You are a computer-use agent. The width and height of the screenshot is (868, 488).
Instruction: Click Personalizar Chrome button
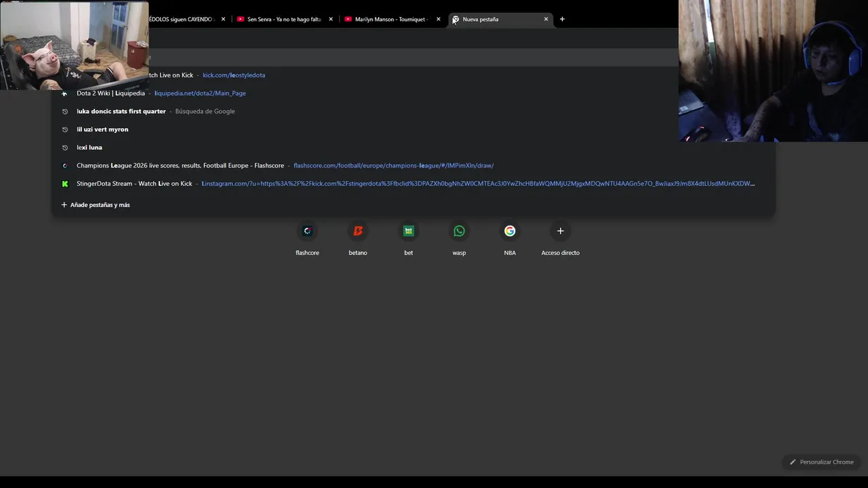click(x=821, y=462)
